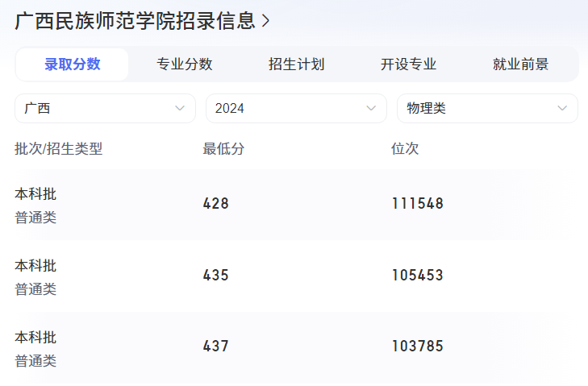
Task: Open the 2024 year dropdown
Action: click(296, 108)
